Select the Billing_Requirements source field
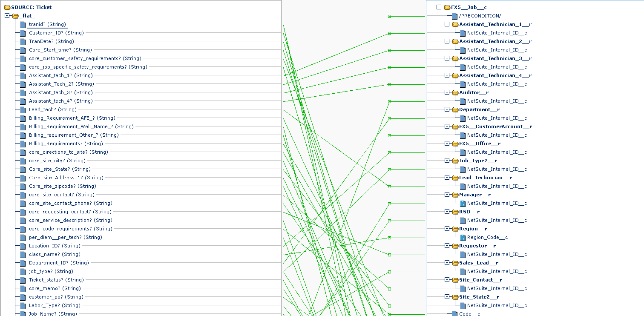Viewport: 644px width, 316px height. coord(66,144)
